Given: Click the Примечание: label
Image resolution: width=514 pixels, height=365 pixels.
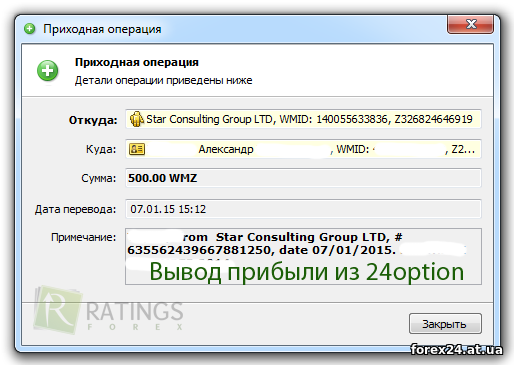Looking at the screenshot, I should (x=83, y=237).
